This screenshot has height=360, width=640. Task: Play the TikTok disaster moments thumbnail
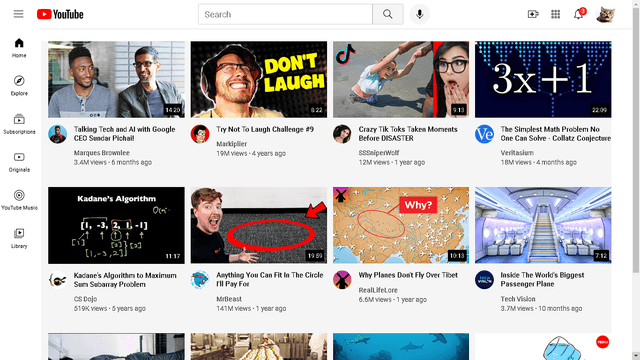click(401, 79)
